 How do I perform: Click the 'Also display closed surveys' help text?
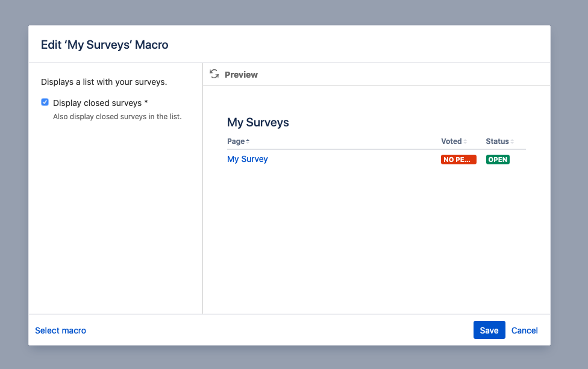tap(117, 117)
